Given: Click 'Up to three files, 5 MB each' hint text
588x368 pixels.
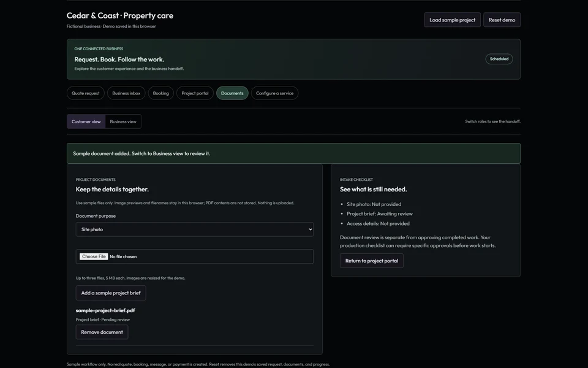Looking at the screenshot, I should tap(130, 278).
